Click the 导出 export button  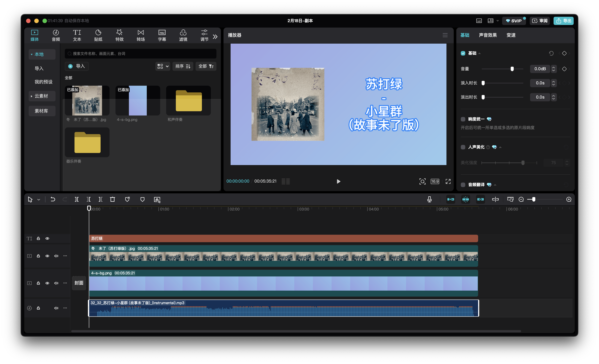563,21
